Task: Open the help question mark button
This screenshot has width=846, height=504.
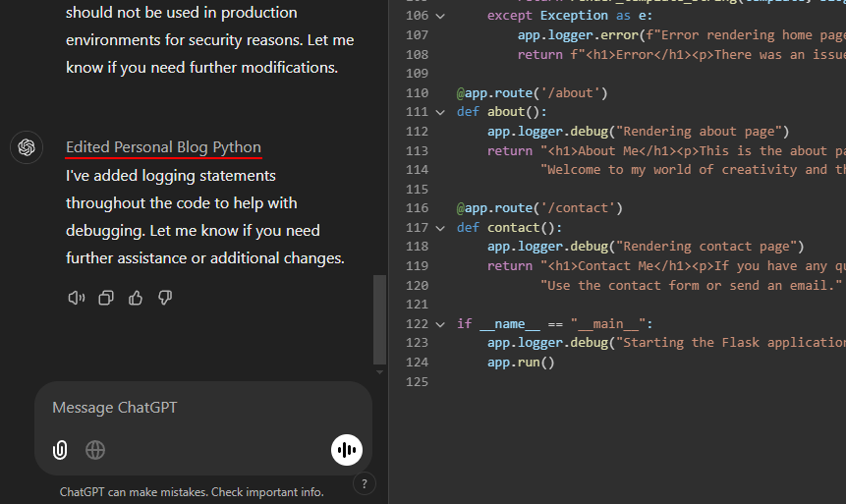Action: tap(364, 483)
